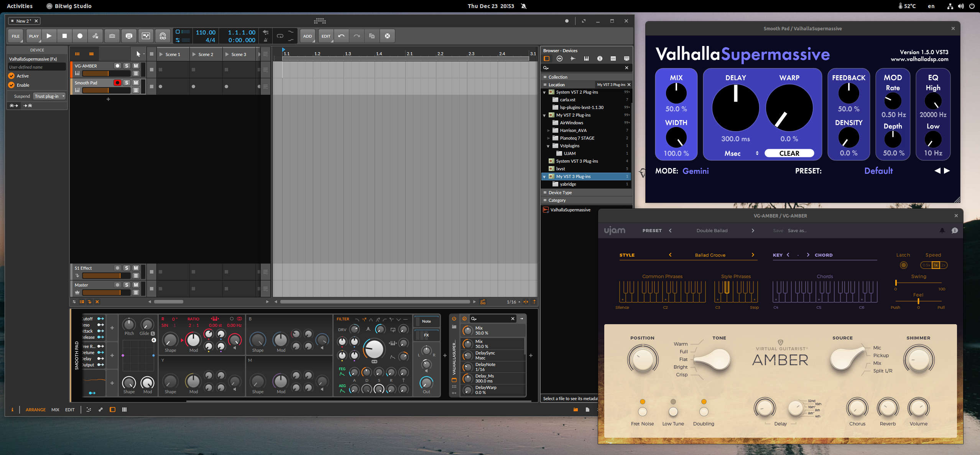Image resolution: width=980 pixels, height=455 pixels.
Task: Open the 1/16 grid resolution dropdown
Action: 513,302
